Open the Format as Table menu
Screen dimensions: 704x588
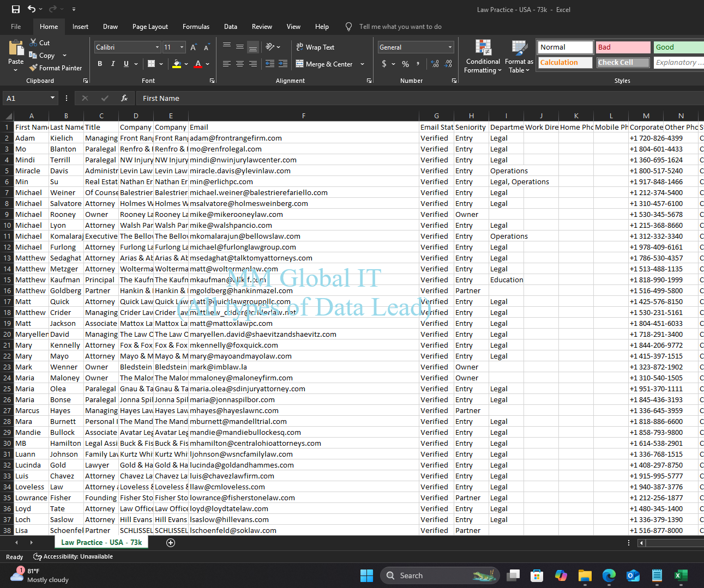[x=519, y=56]
